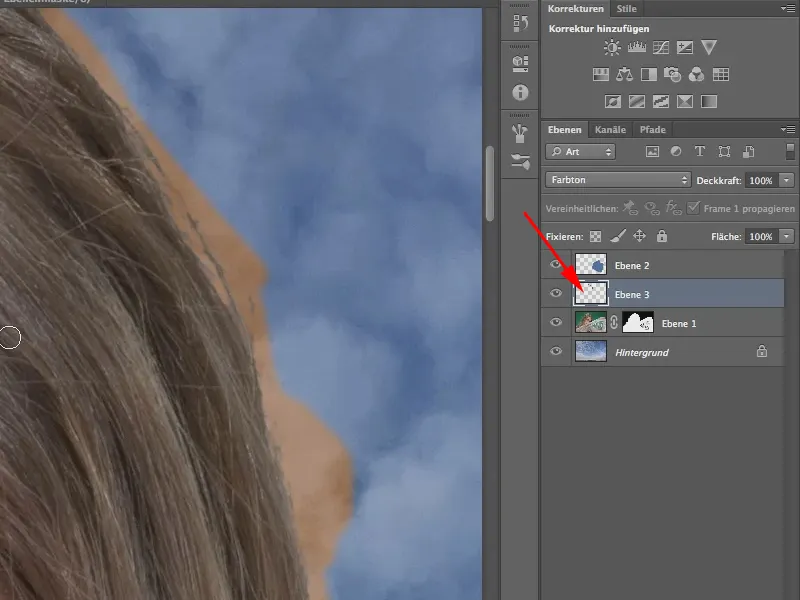
Task: Click the Hintergrund layer lock icon
Action: [762, 351]
